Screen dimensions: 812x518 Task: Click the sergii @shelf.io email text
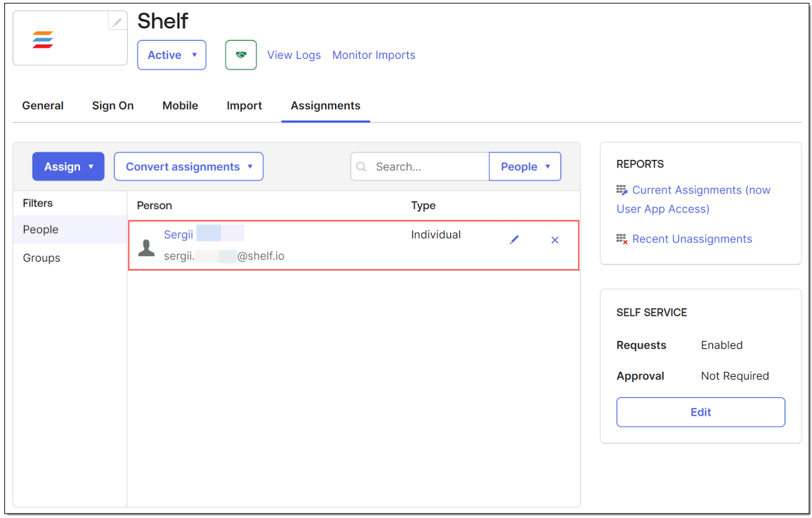(x=223, y=256)
